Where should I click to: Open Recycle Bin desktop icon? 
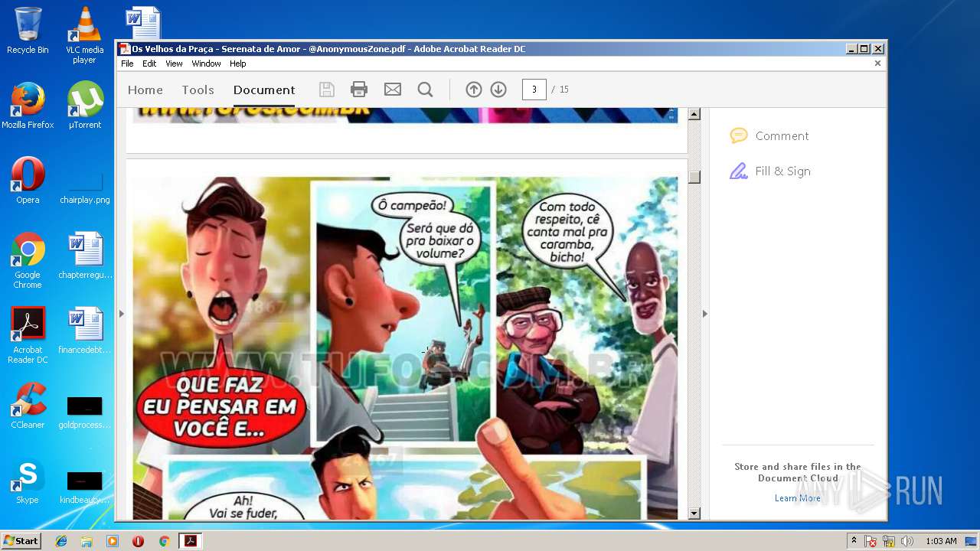pyautogui.click(x=28, y=31)
